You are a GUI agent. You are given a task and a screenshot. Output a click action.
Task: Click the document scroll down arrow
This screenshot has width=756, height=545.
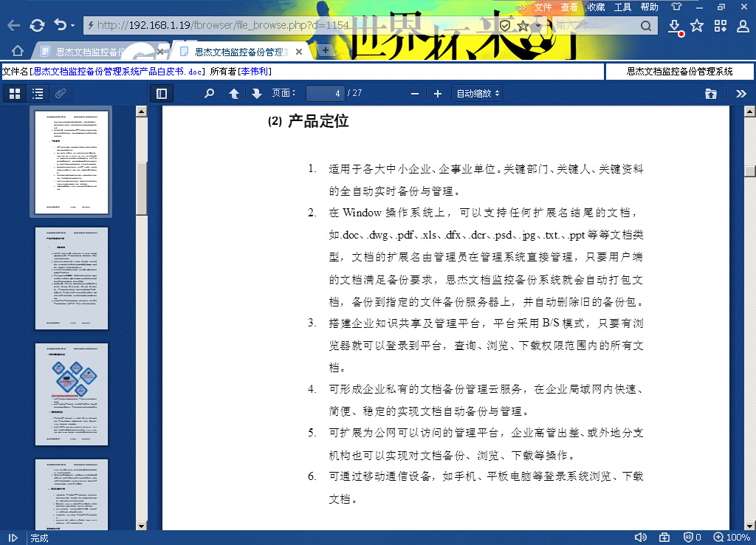tap(750, 525)
